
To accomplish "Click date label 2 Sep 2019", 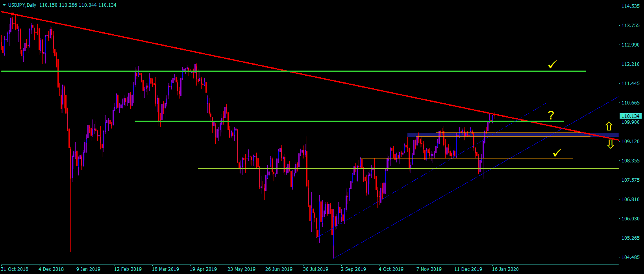I will 353,269.
